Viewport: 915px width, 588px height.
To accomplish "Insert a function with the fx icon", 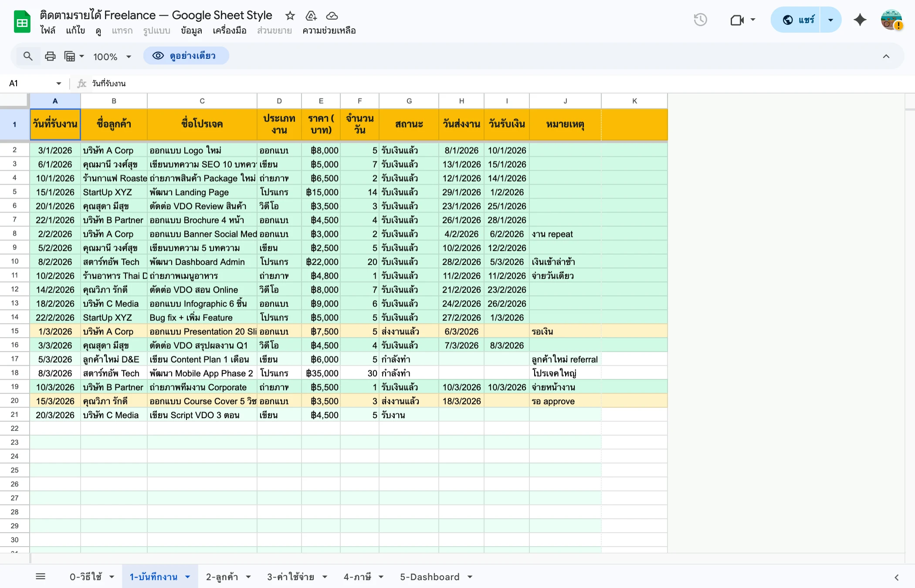I will [x=81, y=83].
